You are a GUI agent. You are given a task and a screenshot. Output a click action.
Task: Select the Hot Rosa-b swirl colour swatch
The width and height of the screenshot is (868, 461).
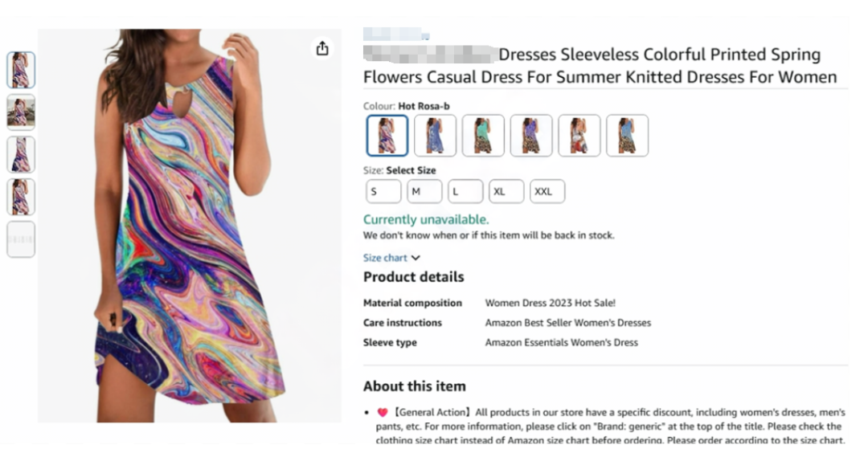point(387,135)
